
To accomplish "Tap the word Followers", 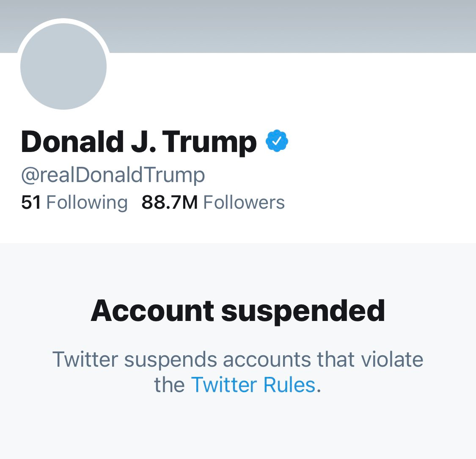I will (x=244, y=202).
